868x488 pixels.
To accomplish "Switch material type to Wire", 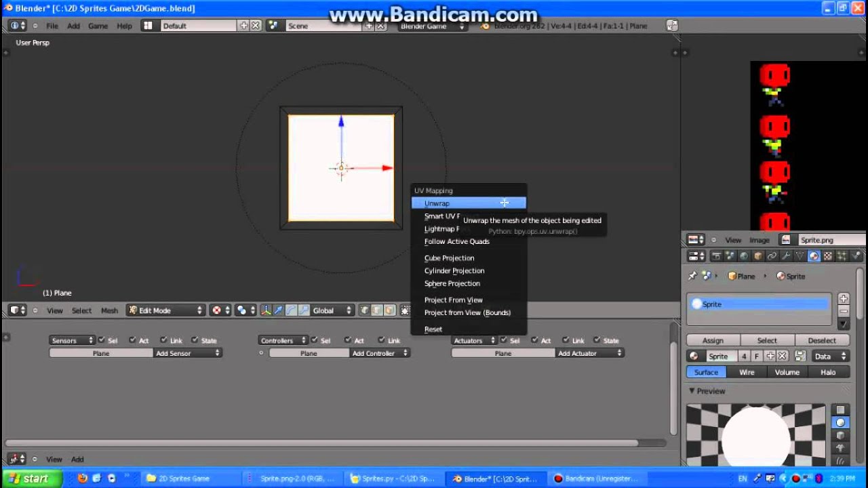I will [747, 372].
